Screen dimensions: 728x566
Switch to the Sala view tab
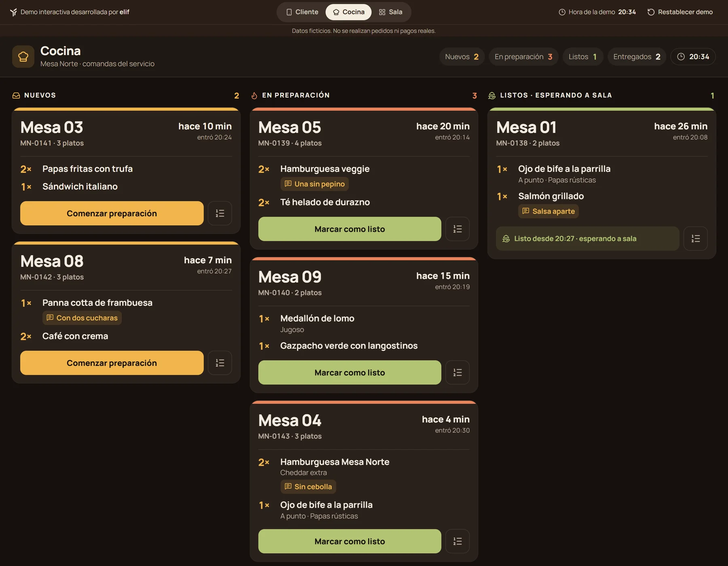pyautogui.click(x=391, y=12)
